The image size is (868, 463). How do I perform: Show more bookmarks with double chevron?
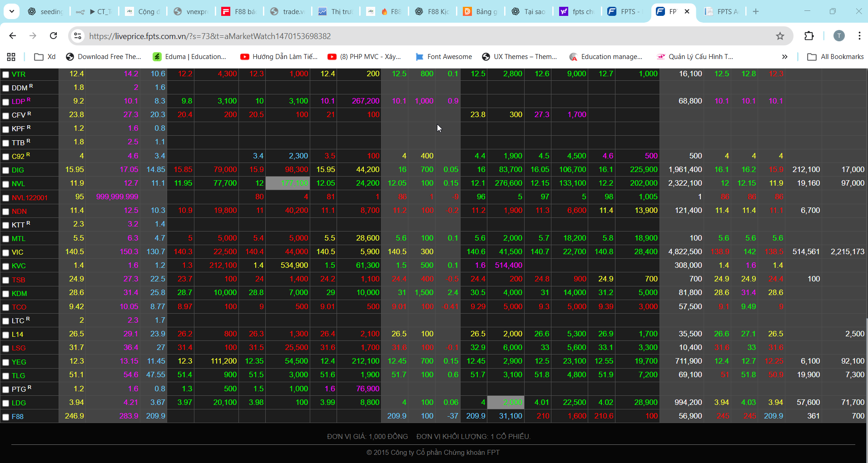coord(784,57)
